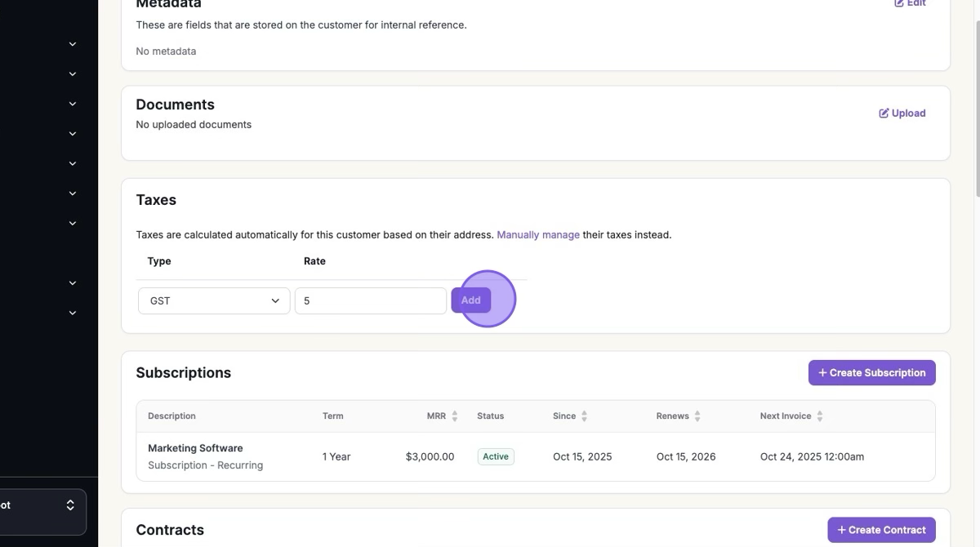980x547 pixels.
Task: Click the Create Subscription button
Action: tap(871, 373)
